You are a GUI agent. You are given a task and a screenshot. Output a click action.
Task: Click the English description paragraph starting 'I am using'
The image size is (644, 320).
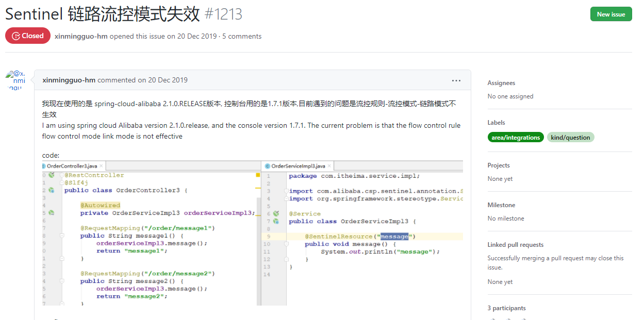252,131
